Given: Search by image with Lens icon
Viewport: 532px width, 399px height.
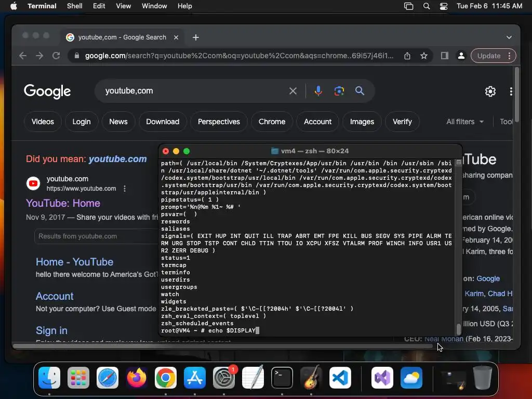Looking at the screenshot, I should (339, 91).
